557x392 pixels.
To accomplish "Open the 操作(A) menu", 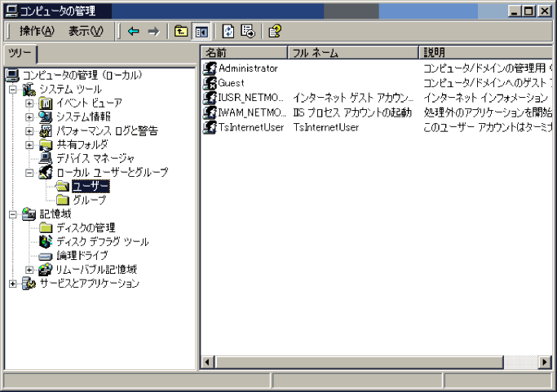I will coord(36,31).
